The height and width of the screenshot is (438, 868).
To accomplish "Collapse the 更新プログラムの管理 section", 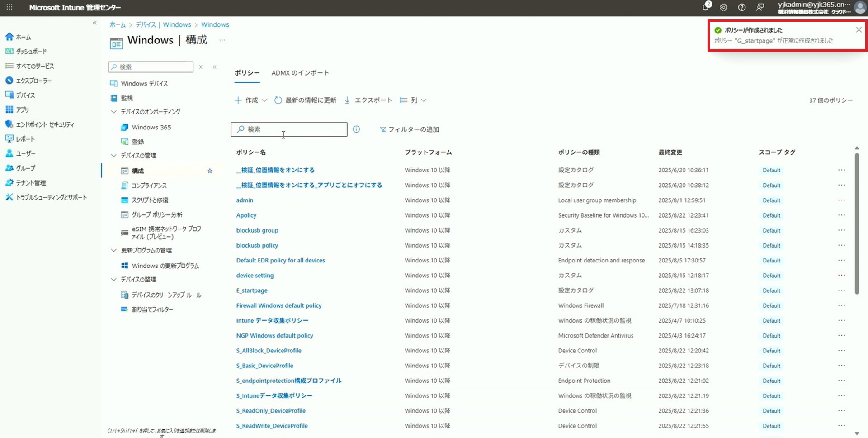I will (x=114, y=250).
